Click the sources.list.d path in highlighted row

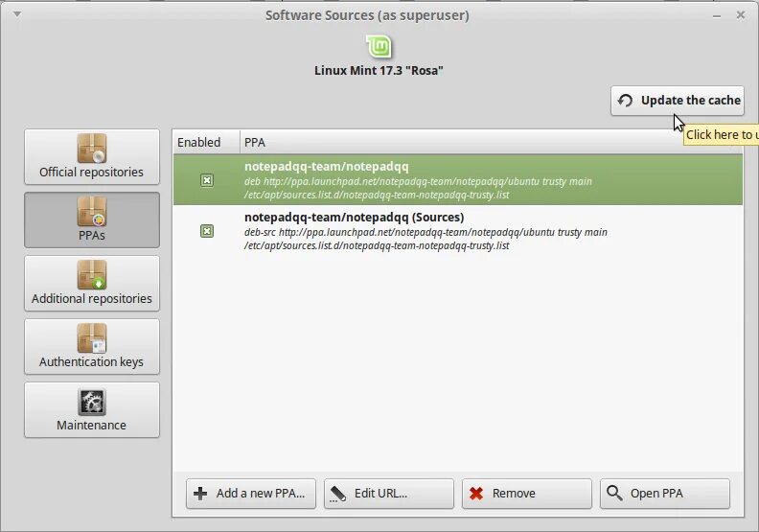click(377, 196)
